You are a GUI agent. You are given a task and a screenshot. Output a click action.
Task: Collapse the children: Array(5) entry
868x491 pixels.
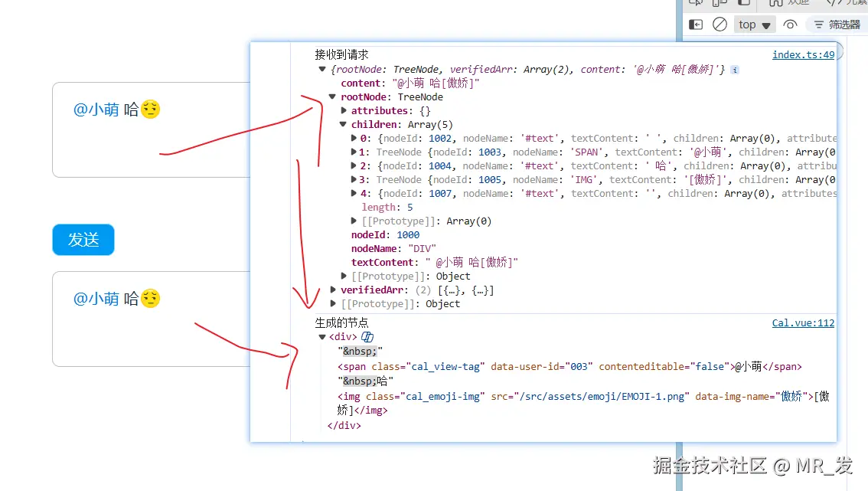(x=343, y=124)
